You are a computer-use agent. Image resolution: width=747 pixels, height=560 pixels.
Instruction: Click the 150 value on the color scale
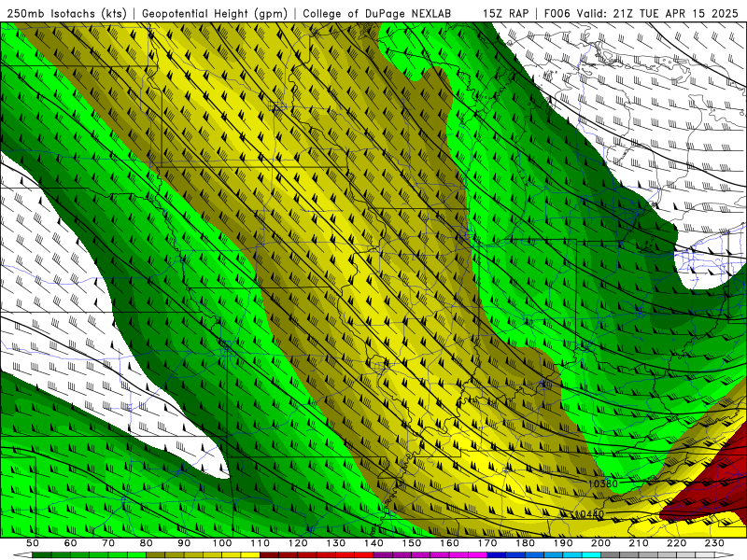[412, 543]
